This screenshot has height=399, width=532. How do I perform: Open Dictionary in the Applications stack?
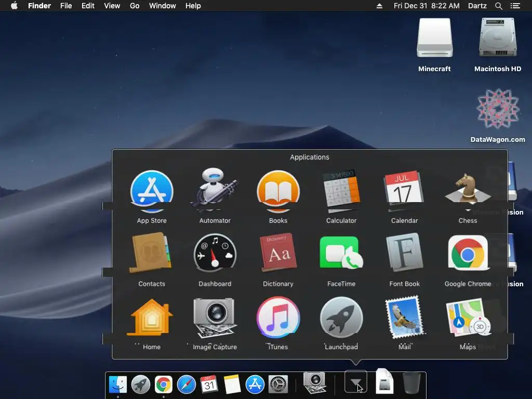278,252
